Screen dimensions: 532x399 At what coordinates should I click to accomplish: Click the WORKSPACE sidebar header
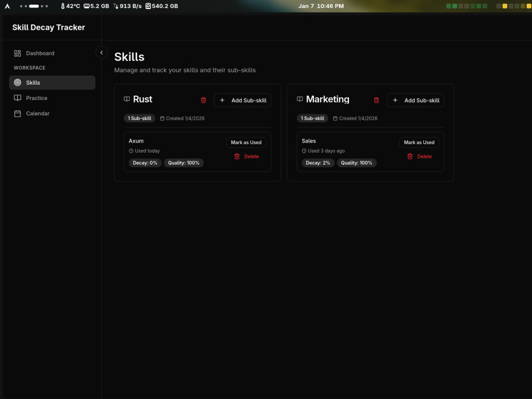[x=29, y=68]
